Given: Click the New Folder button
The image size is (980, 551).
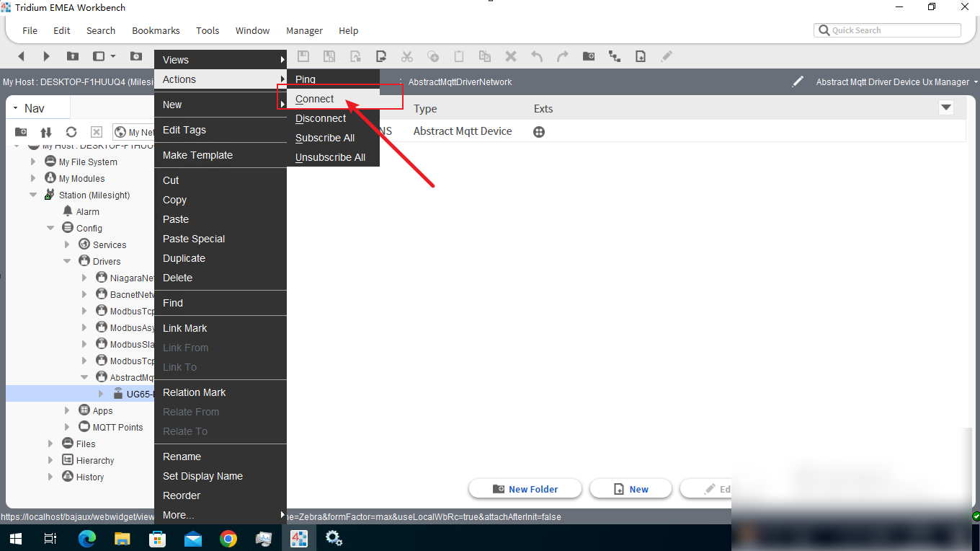Looking at the screenshot, I should tap(525, 489).
